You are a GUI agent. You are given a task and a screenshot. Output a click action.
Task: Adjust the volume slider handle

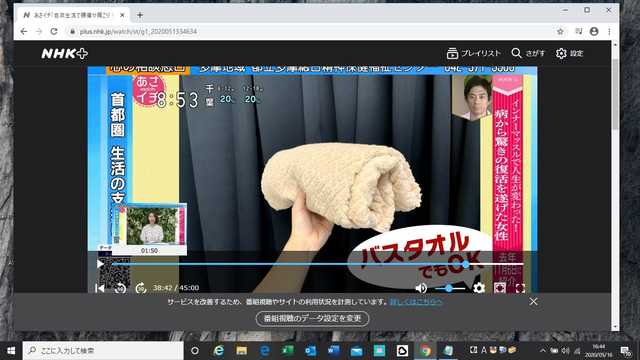point(449,288)
